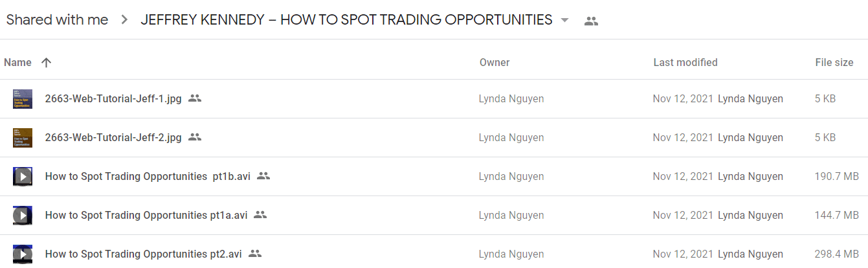Click the pt1b.avi video play icon
Image resolution: width=868 pixels, height=268 pixels.
(x=23, y=177)
